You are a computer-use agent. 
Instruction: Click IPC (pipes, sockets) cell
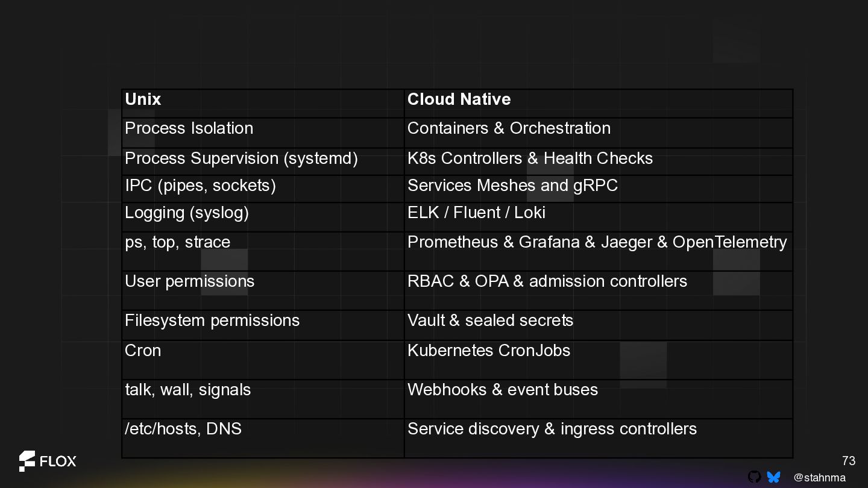263,189
